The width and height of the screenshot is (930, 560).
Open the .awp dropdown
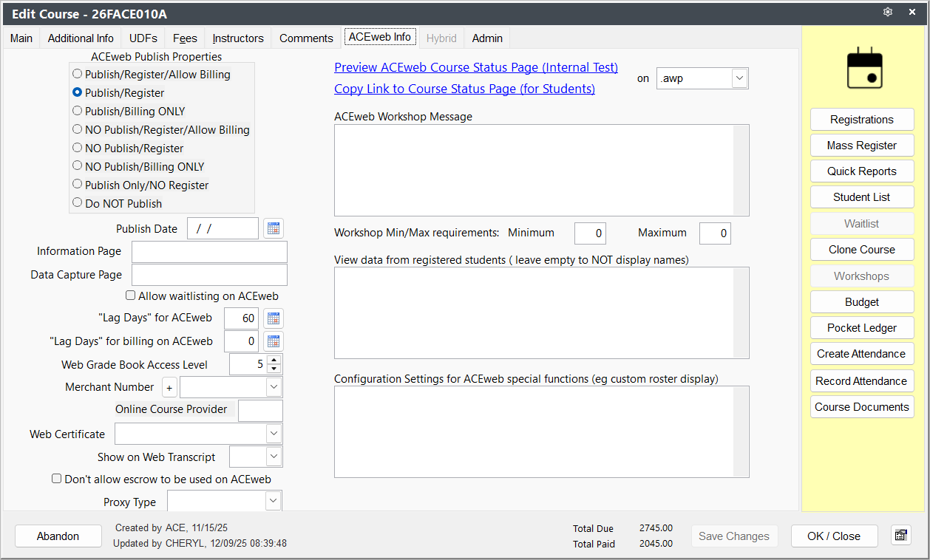(740, 78)
